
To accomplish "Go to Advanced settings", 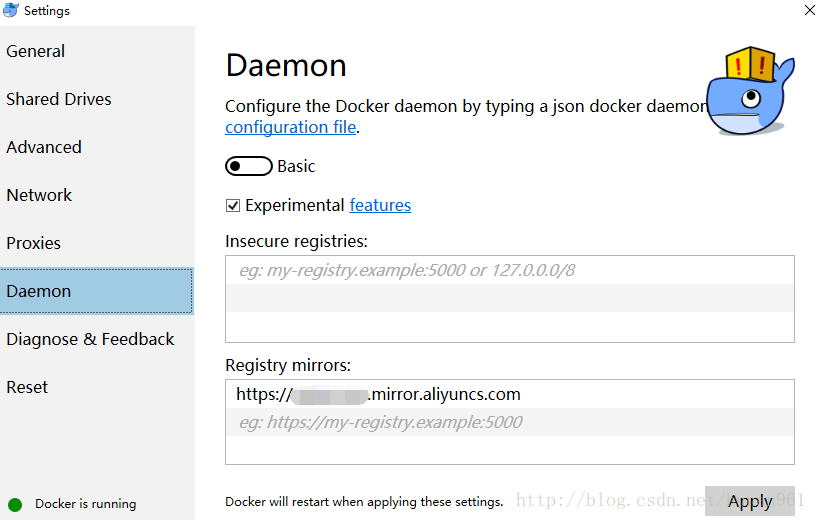I will (44, 147).
